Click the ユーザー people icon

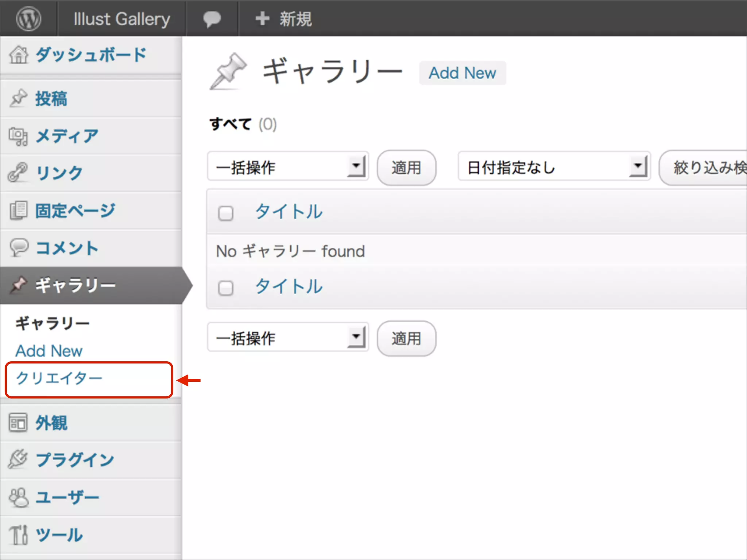(18, 497)
